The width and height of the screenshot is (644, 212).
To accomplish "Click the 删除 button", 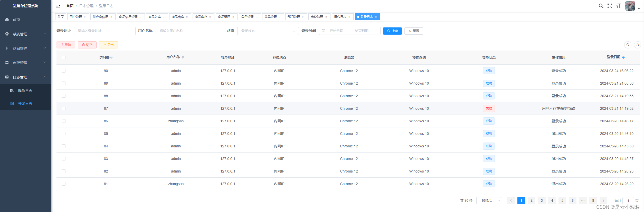I will pyautogui.click(x=66, y=45).
